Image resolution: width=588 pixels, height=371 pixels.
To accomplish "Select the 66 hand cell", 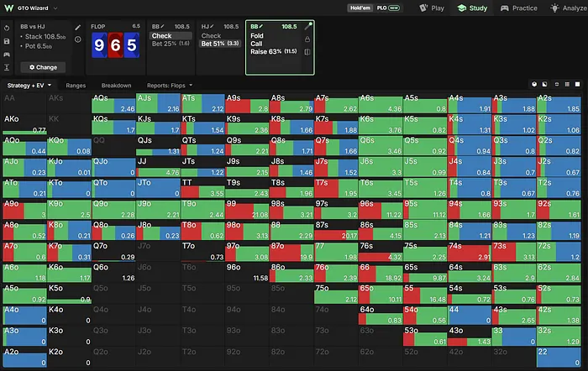I will (x=381, y=273).
